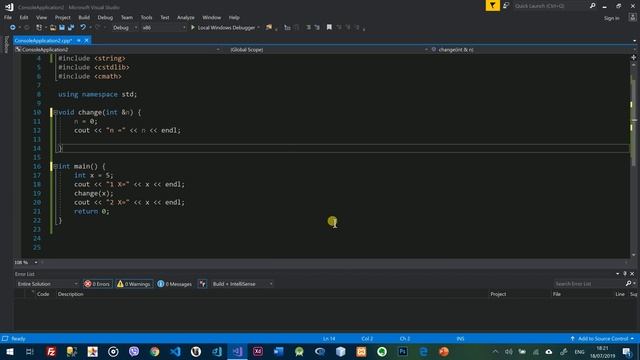Image resolution: width=640 pixels, height=360 pixels.
Task: Sort Error List by File column
Action: tap(557, 294)
